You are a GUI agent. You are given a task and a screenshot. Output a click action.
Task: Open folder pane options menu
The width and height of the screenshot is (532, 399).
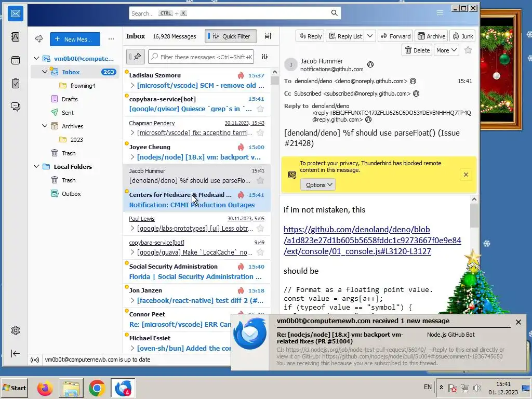(111, 39)
